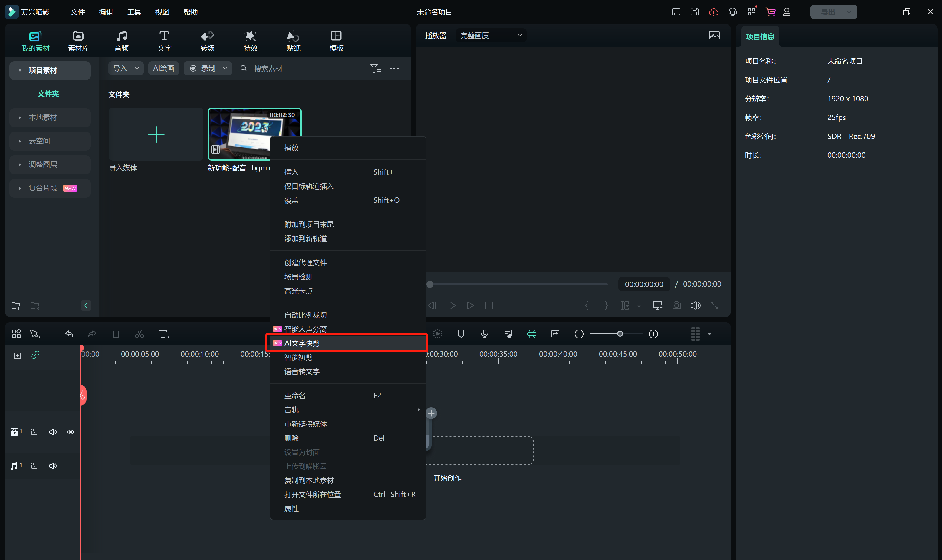This screenshot has height=560, width=942.
Task: Click the microphone voiceover record icon
Action: coord(484,334)
